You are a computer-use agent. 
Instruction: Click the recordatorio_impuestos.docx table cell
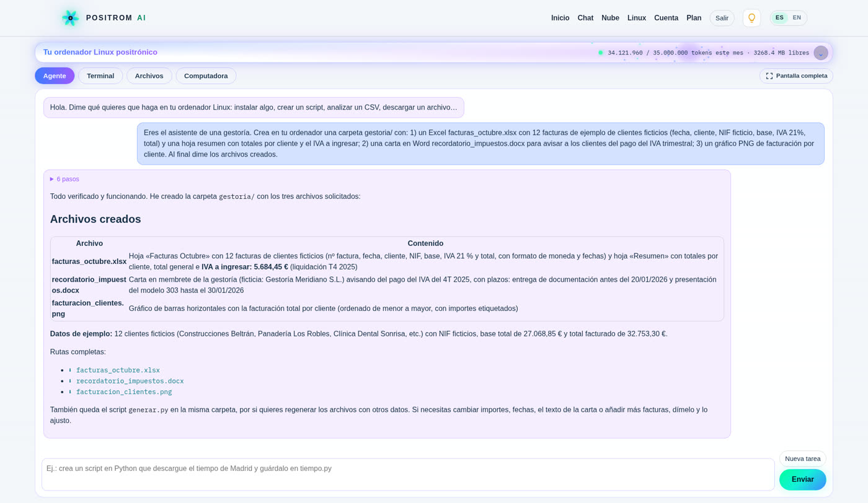click(x=89, y=285)
